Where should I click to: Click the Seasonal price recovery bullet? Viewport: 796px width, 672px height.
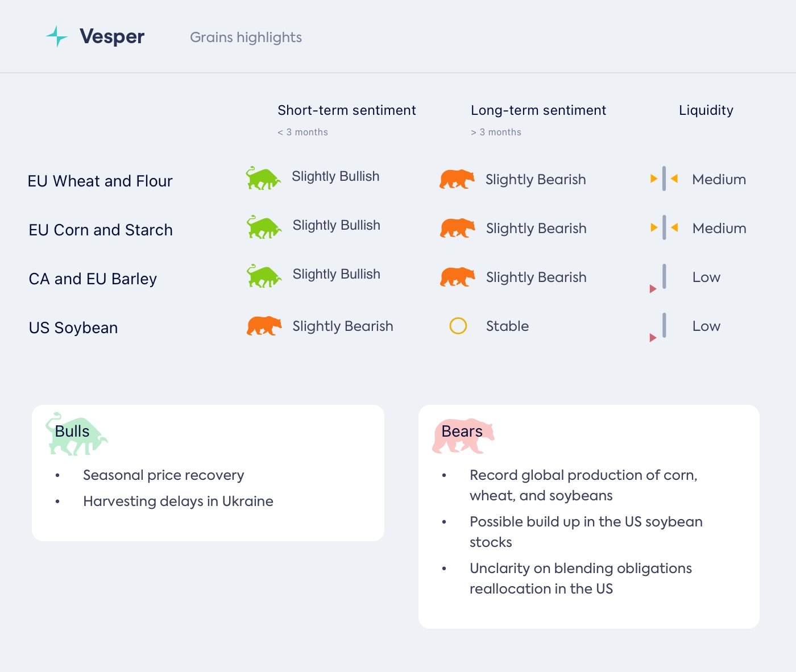pyautogui.click(x=163, y=475)
